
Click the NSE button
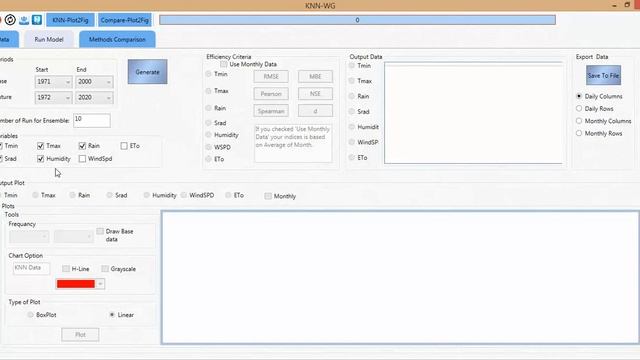[315, 93]
